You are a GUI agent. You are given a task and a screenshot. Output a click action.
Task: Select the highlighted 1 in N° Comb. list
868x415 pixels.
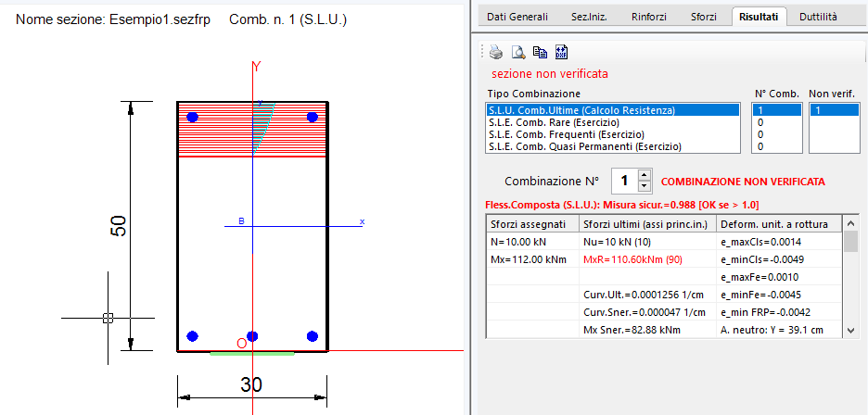coord(777,110)
